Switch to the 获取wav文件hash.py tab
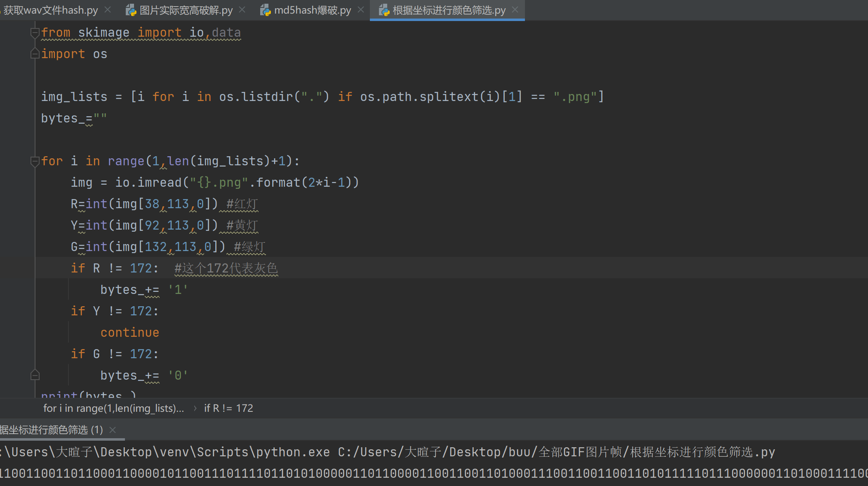 coord(50,10)
